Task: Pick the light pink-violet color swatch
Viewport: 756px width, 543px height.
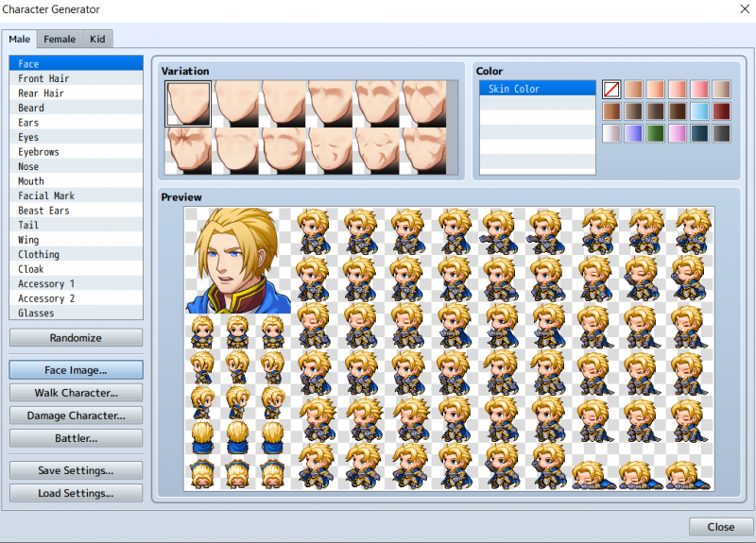Action: (678, 133)
